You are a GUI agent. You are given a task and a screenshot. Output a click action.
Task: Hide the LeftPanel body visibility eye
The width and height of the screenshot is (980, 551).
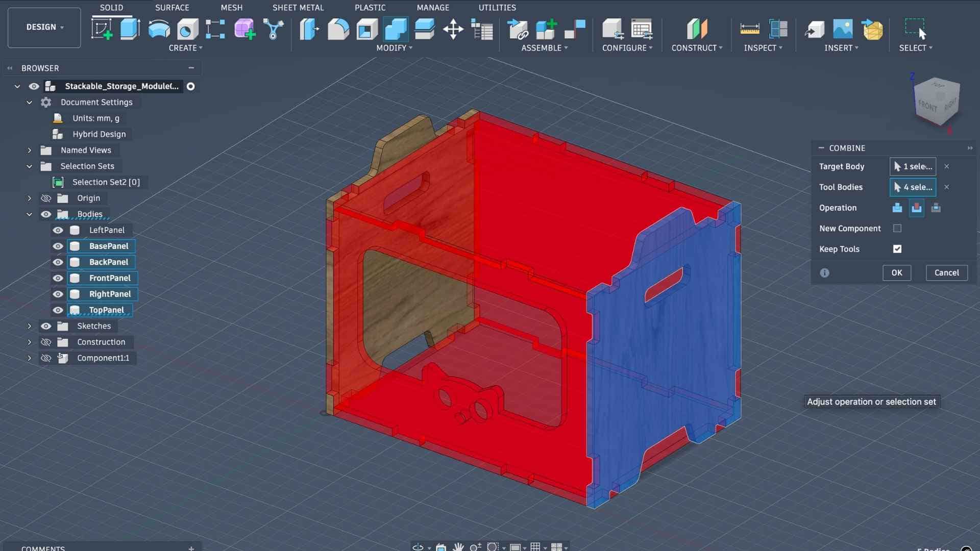pos(58,230)
